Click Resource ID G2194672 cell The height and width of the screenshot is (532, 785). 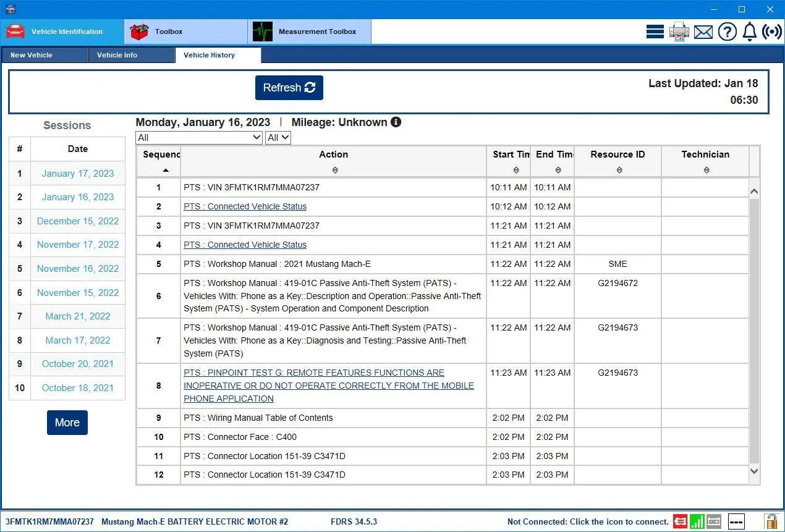[618, 296]
